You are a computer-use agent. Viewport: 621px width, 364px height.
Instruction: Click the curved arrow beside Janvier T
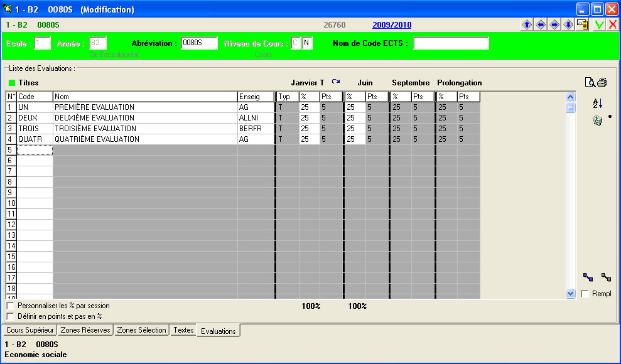336,82
